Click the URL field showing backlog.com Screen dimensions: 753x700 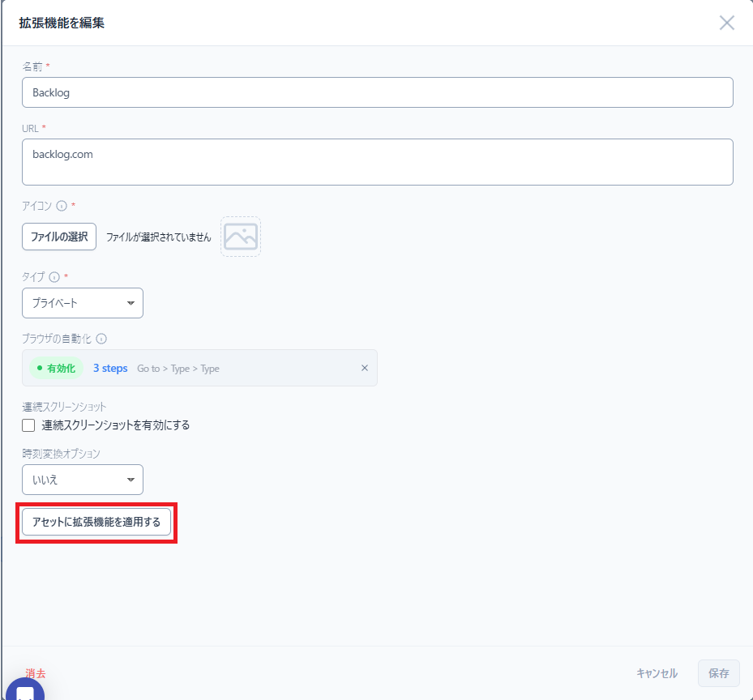pos(377,161)
